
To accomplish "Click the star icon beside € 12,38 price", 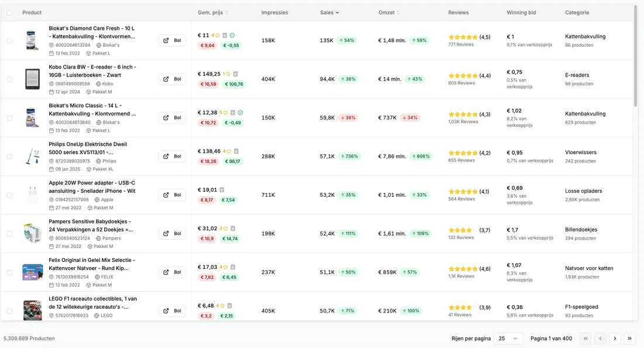I will click(225, 112).
